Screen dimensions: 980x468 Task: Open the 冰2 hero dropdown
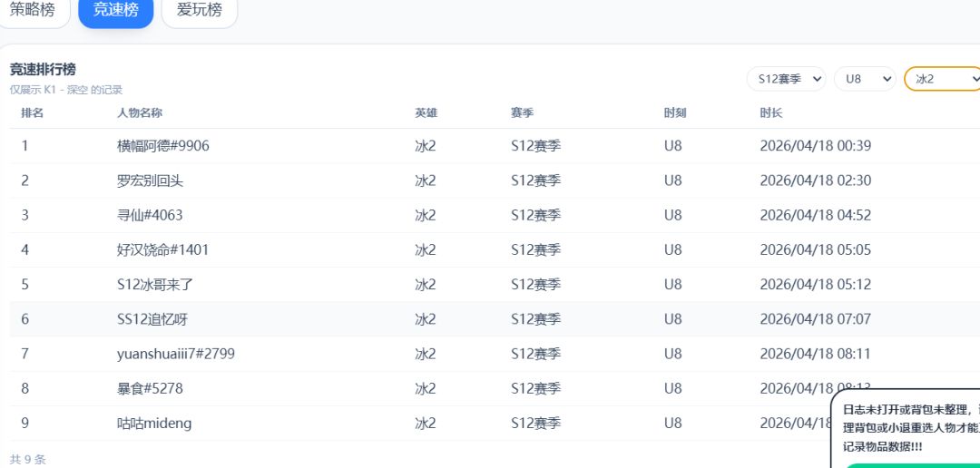[x=942, y=79]
